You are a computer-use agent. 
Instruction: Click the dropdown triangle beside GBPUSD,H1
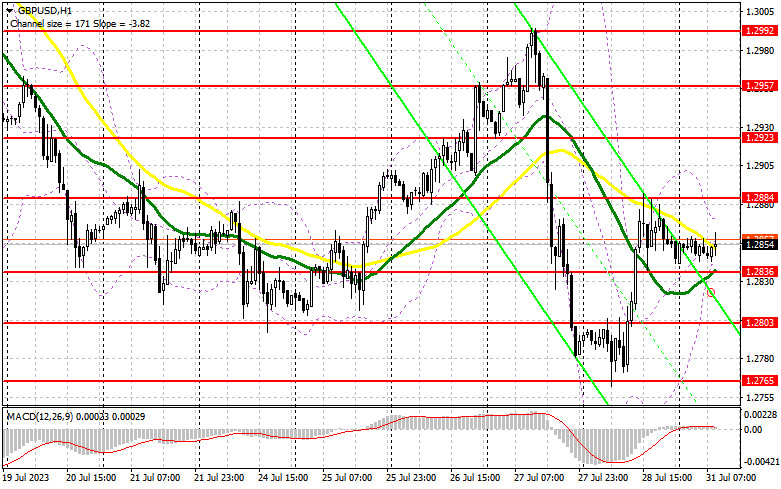pos(10,10)
